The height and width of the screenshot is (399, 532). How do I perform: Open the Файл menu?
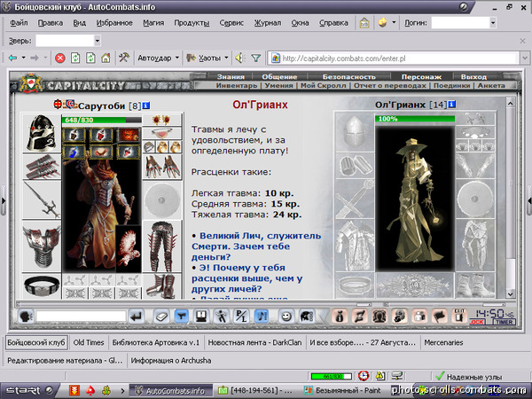[19, 23]
